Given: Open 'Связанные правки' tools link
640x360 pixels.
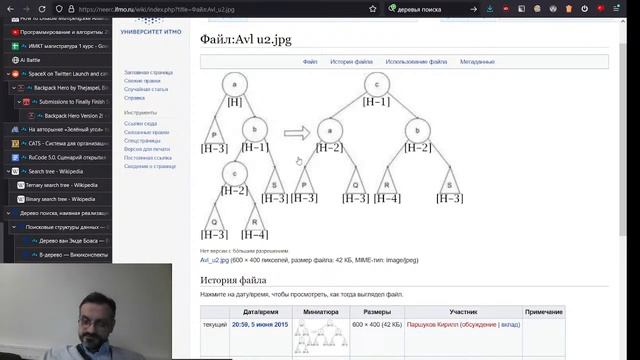Looking at the screenshot, I should (x=147, y=132).
